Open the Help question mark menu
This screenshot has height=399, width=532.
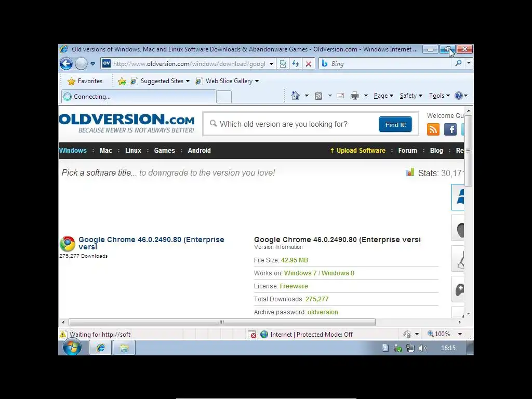(461, 96)
